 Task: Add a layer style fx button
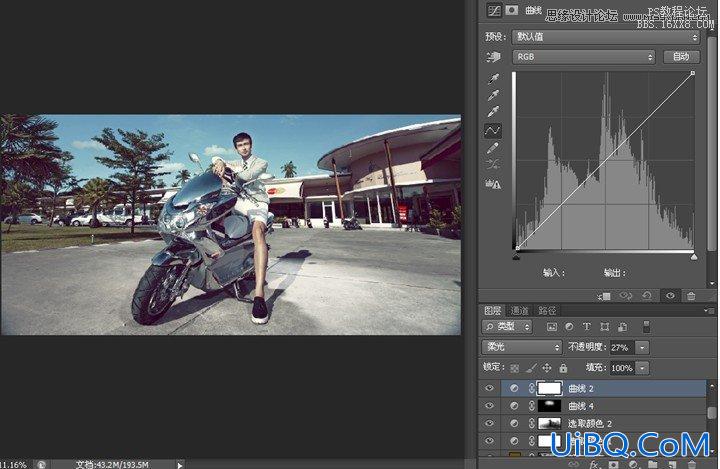pos(593,464)
